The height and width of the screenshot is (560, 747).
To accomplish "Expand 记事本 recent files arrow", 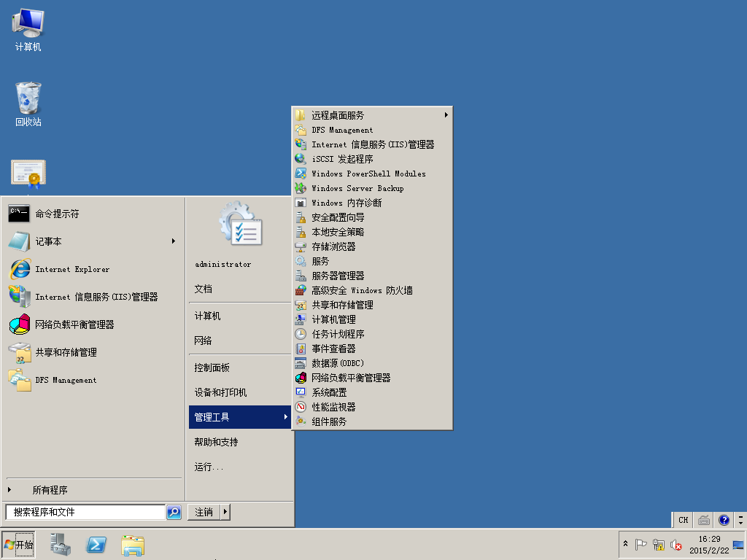I will 174,241.
